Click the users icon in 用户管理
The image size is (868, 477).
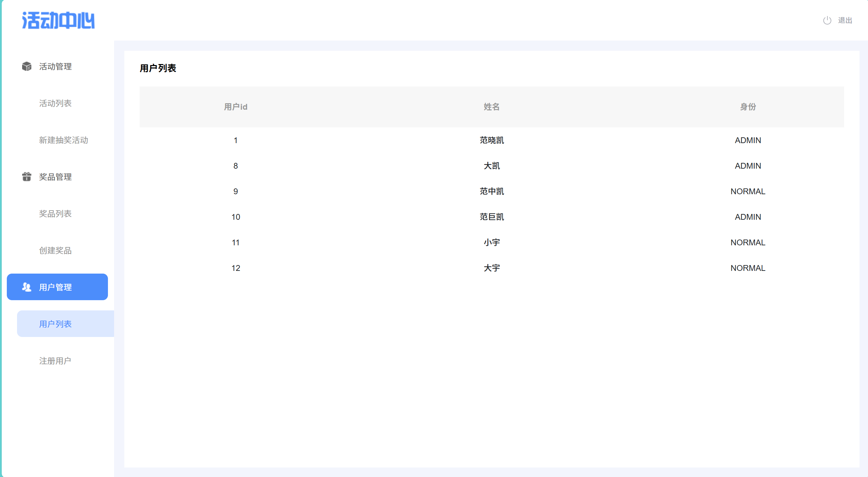coord(27,287)
